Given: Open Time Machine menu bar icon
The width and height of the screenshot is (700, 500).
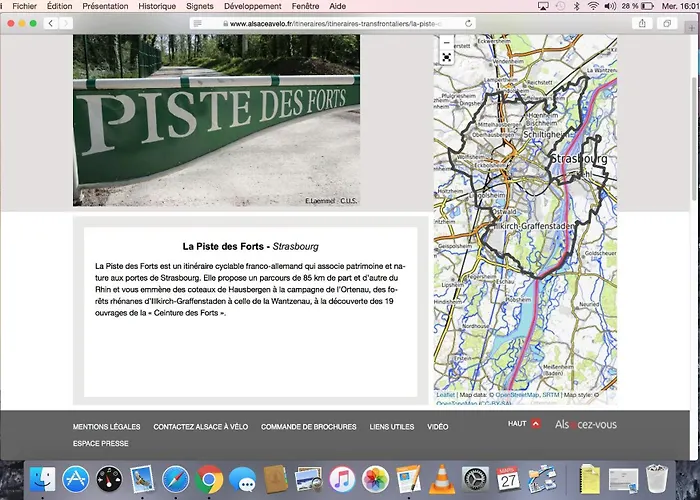Looking at the screenshot, I should tap(560, 6).
